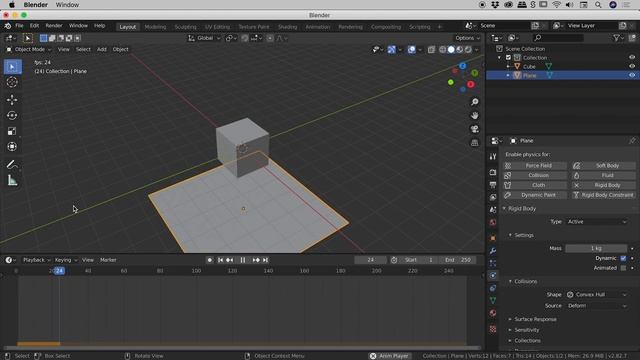Pause animation playback
Viewport: 640px width, 360px height.
243,260
